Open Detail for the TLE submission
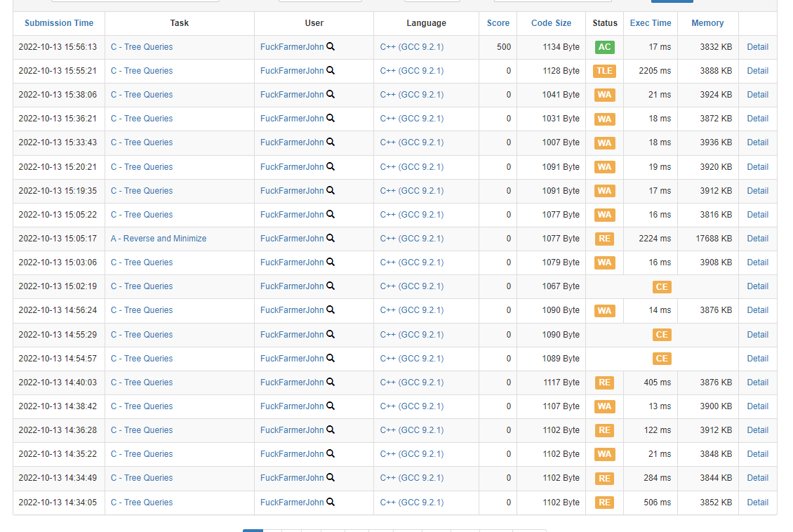This screenshot has height=532, width=793. 758,71
